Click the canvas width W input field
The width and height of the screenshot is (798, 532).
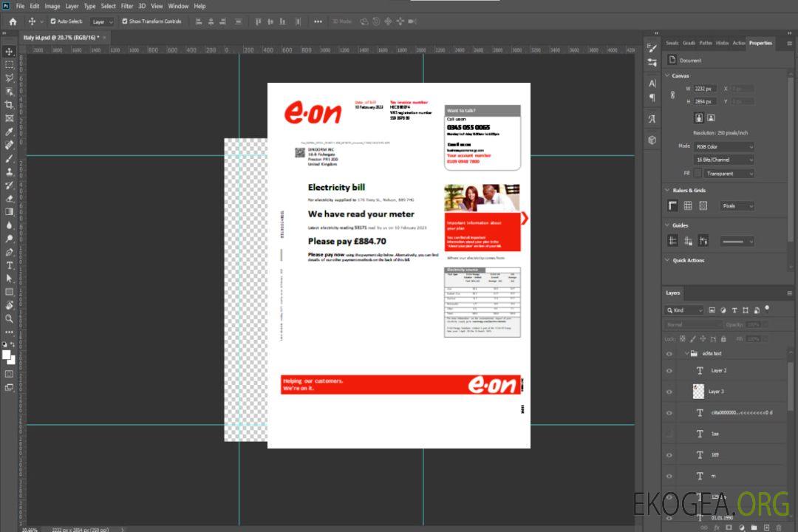pos(705,89)
